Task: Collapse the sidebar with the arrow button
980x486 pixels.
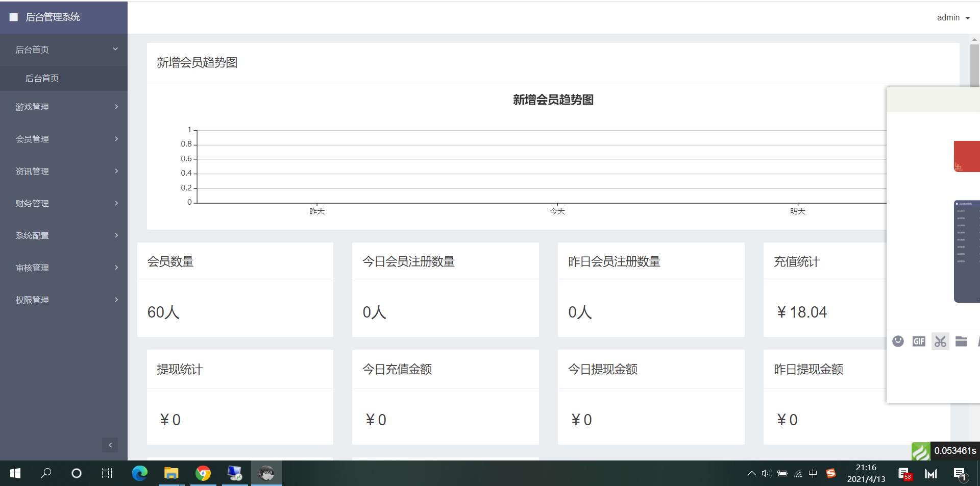Action: coord(110,445)
